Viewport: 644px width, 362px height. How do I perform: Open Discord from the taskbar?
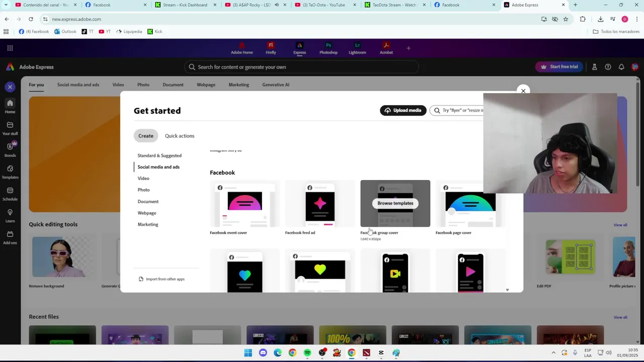coord(263,353)
